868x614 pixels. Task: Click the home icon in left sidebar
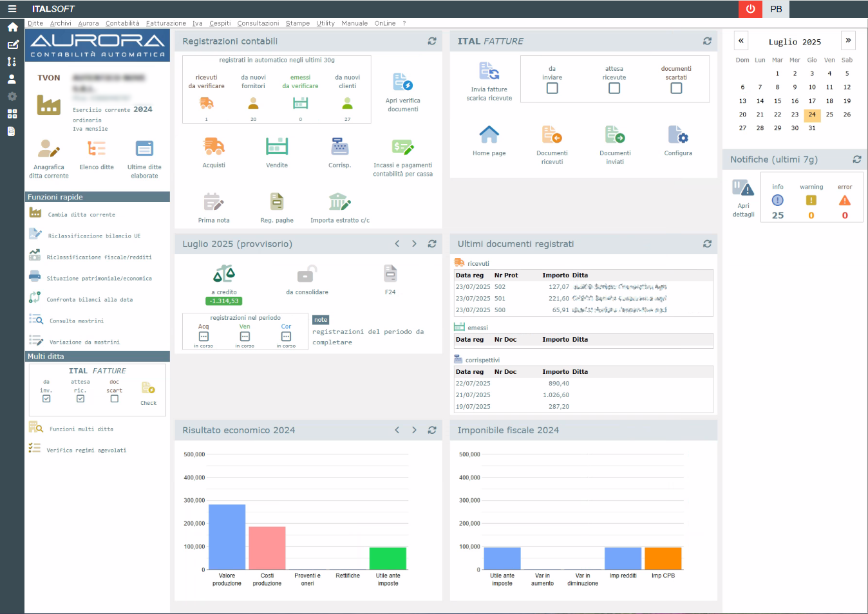pyautogui.click(x=12, y=27)
